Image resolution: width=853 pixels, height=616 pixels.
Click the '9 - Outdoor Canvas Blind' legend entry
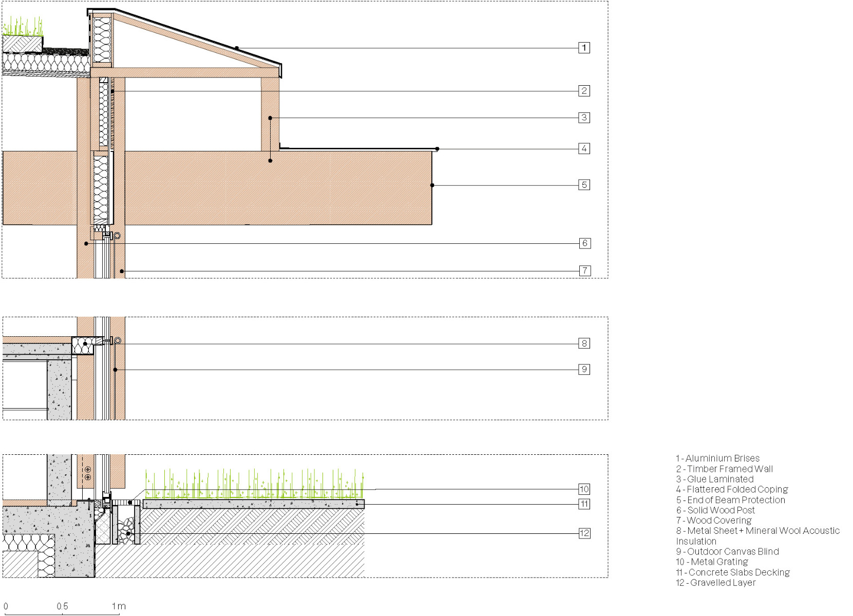point(727,551)
